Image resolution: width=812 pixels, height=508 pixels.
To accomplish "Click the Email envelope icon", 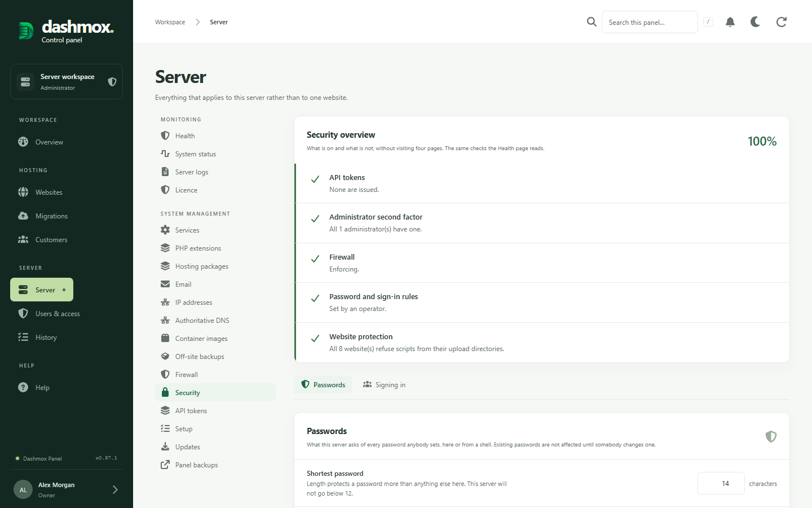I will coord(165,284).
